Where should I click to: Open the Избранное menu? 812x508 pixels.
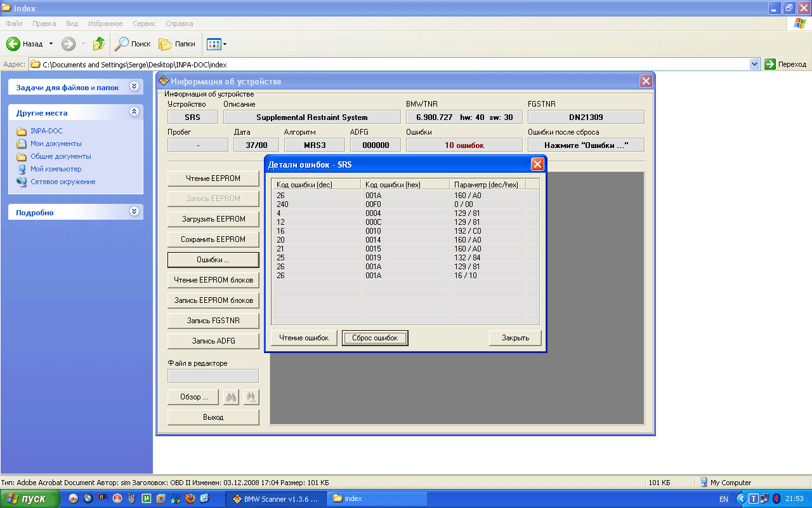point(105,23)
